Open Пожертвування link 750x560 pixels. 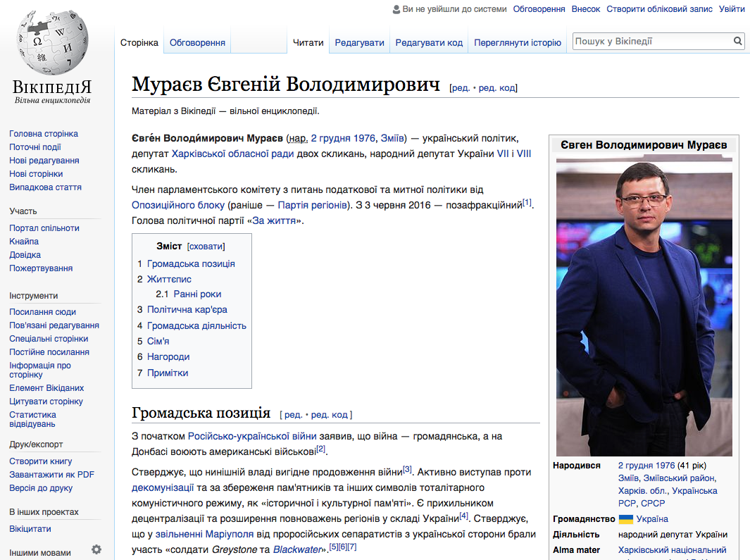pos(41,268)
